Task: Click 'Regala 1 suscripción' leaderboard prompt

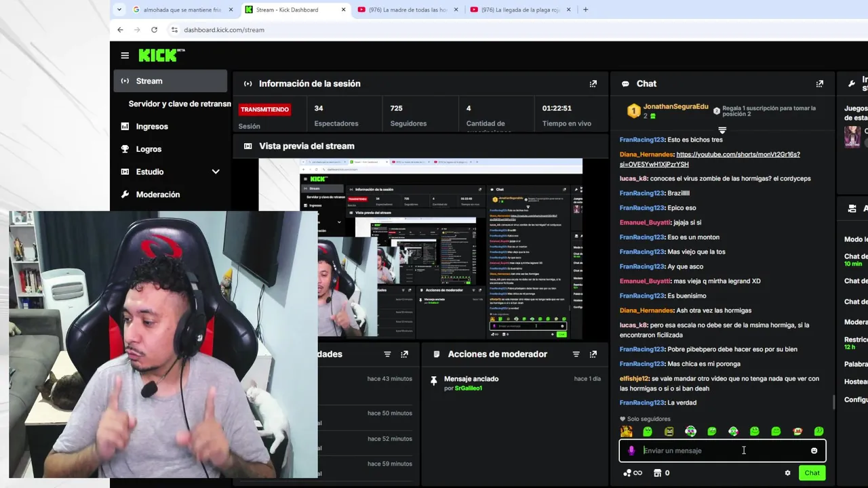Action: [769, 111]
